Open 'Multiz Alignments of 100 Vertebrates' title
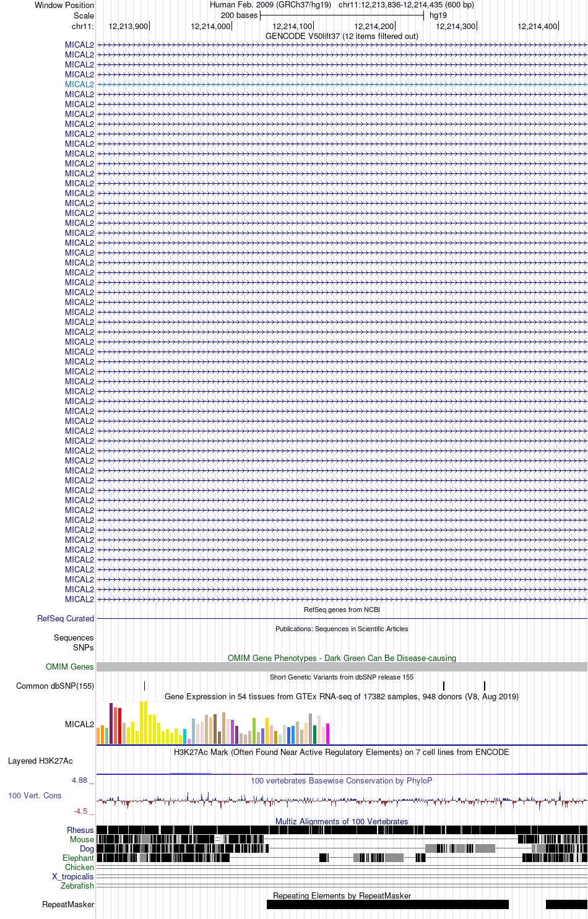The image size is (588, 919). tap(342, 821)
